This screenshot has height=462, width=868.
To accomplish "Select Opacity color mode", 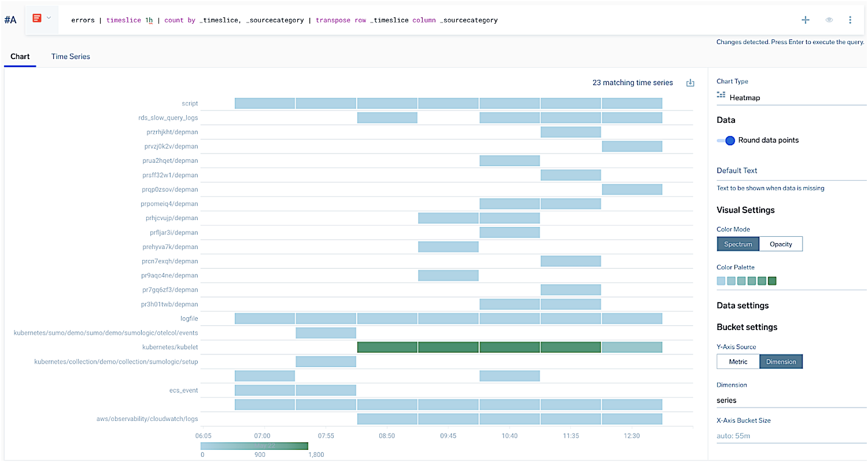I will (x=780, y=244).
